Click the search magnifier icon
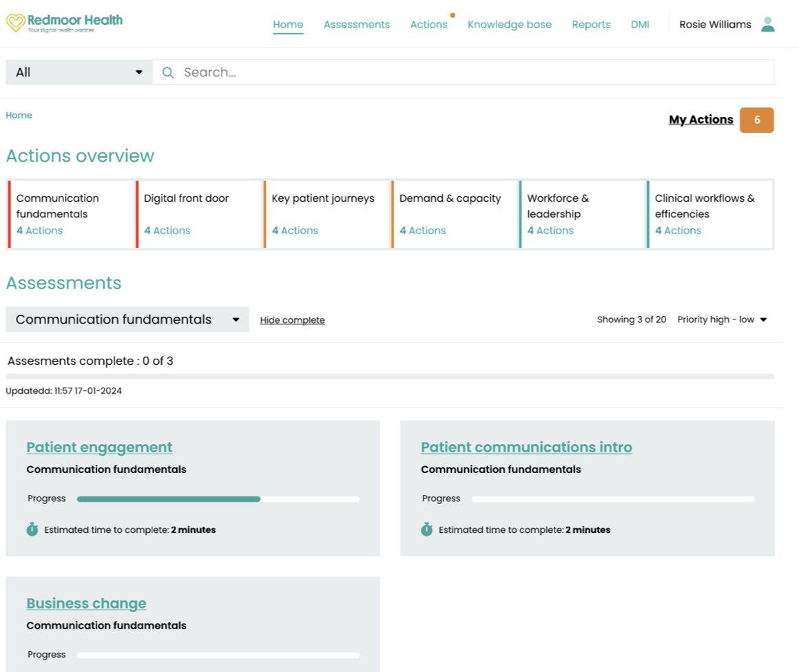The width and height of the screenshot is (799, 672). point(167,72)
